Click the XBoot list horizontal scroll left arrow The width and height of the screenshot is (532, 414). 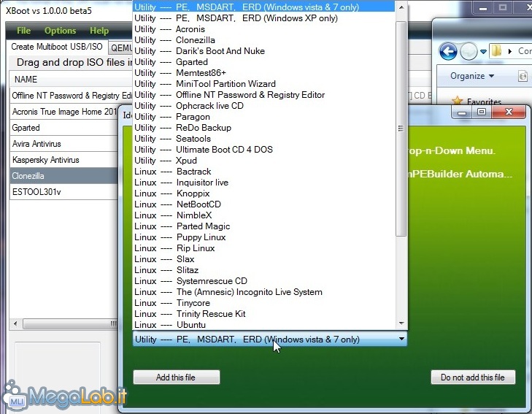(15, 324)
